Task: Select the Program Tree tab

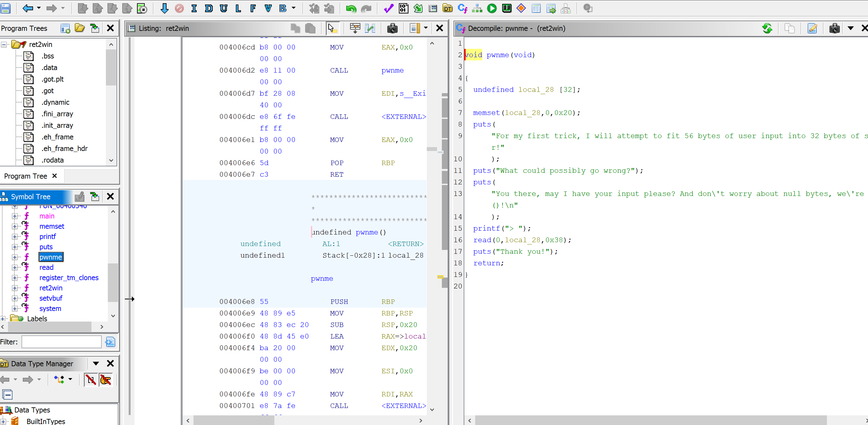Action: (x=26, y=176)
